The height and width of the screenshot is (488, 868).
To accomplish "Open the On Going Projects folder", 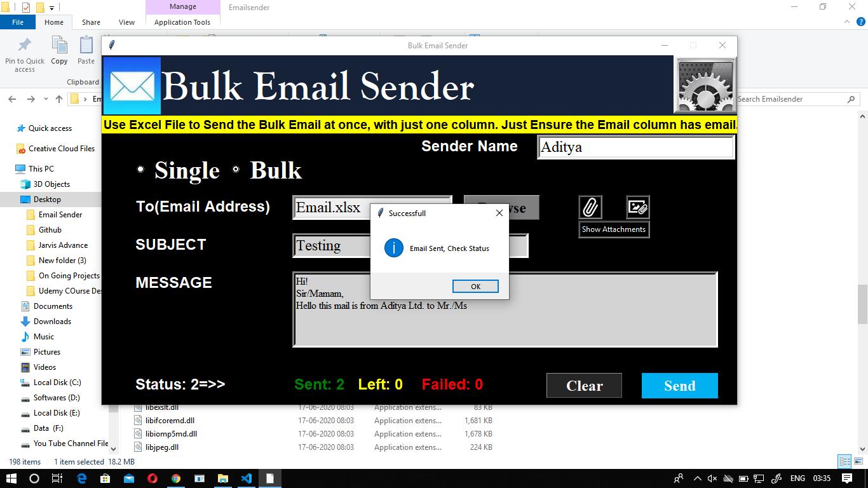I will click(x=69, y=276).
